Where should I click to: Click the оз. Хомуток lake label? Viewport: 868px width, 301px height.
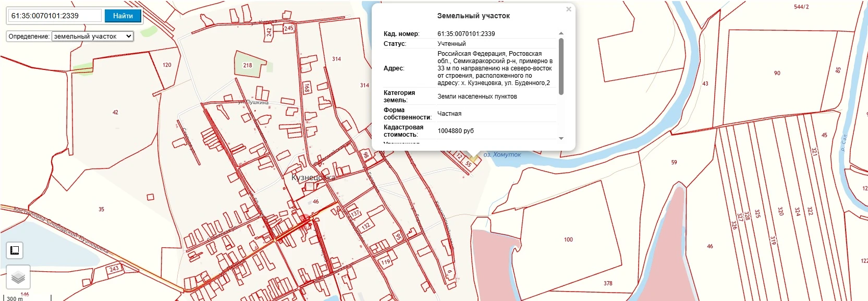click(502, 154)
